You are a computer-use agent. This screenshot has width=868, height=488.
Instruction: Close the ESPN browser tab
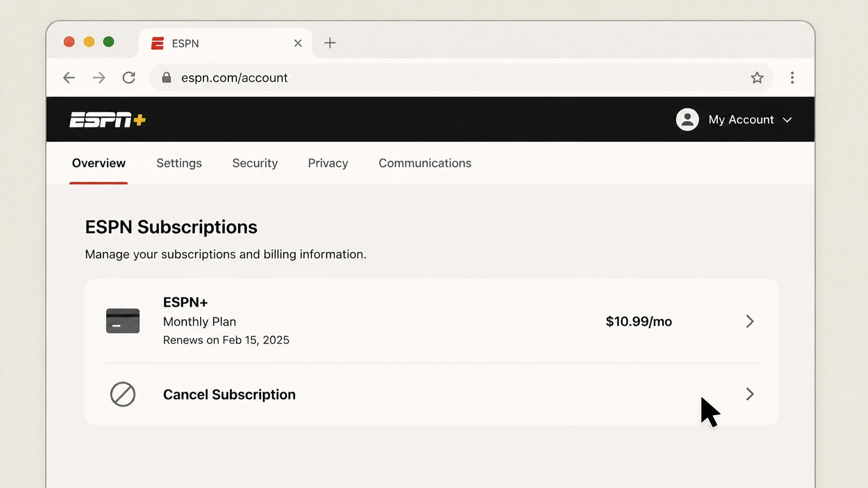[x=298, y=43]
